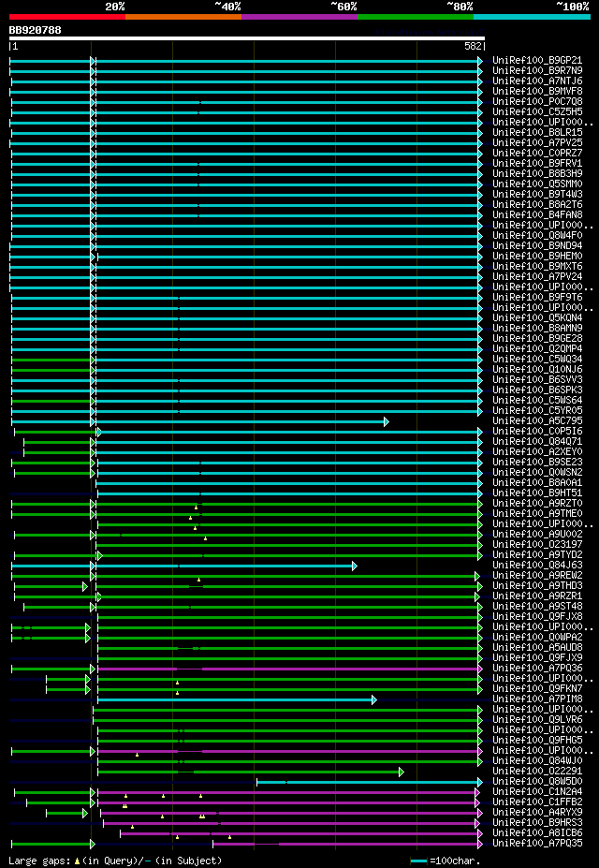Click the UniRef100_B4FAN8 label
The width and height of the screenshot is (599, 868).
(537, 215)
